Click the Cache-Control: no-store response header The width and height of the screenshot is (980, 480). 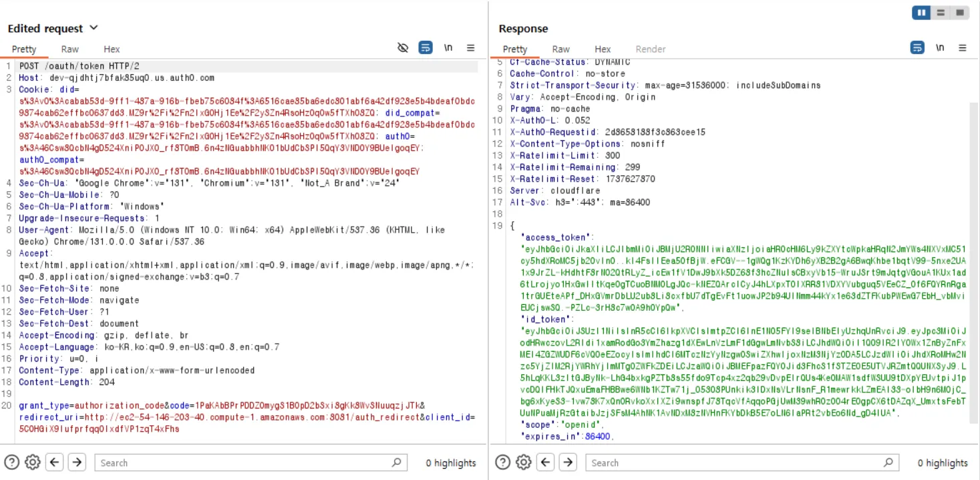coord(567,74)
